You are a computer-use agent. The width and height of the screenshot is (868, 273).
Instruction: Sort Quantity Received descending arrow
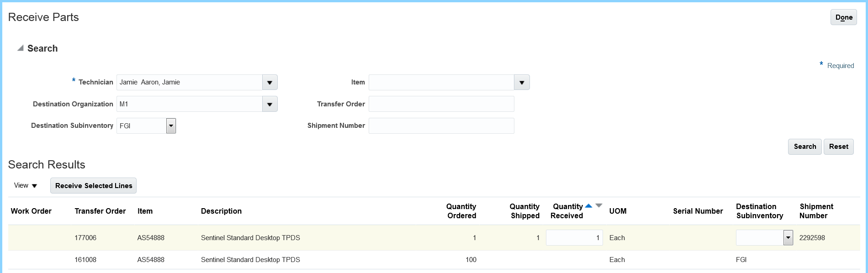(599, 206)
